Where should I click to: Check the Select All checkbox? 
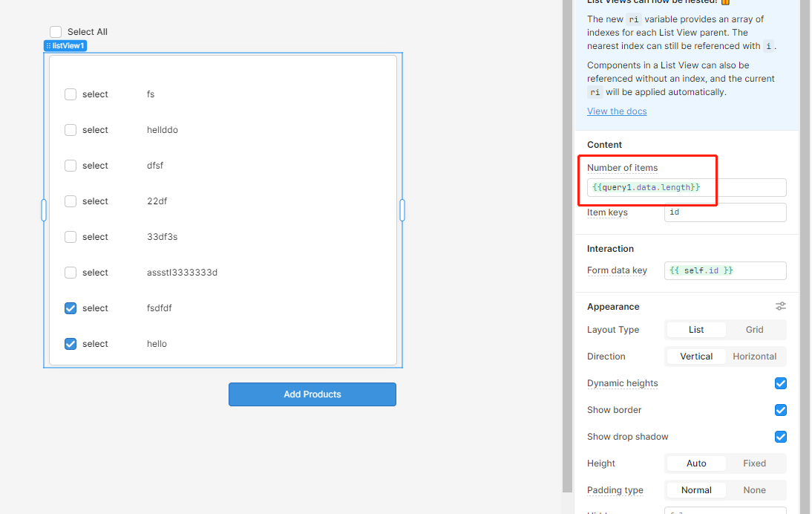56,32
